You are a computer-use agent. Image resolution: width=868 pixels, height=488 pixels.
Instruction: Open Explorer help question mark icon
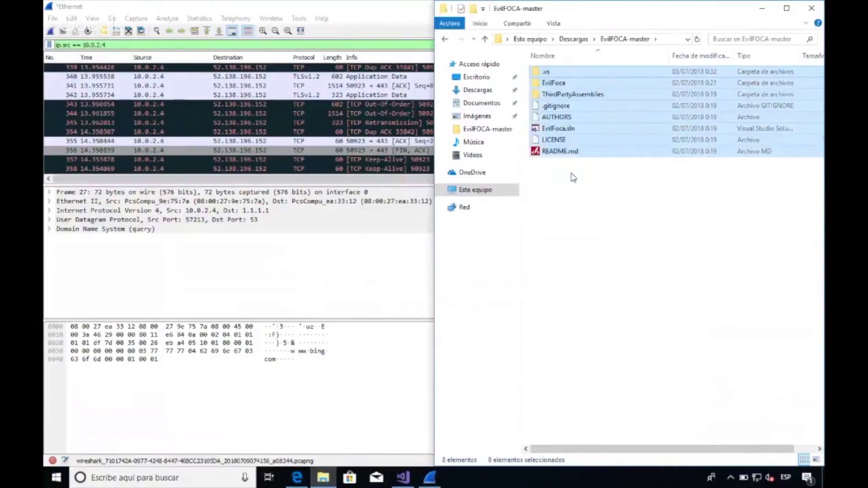(818, 23)
